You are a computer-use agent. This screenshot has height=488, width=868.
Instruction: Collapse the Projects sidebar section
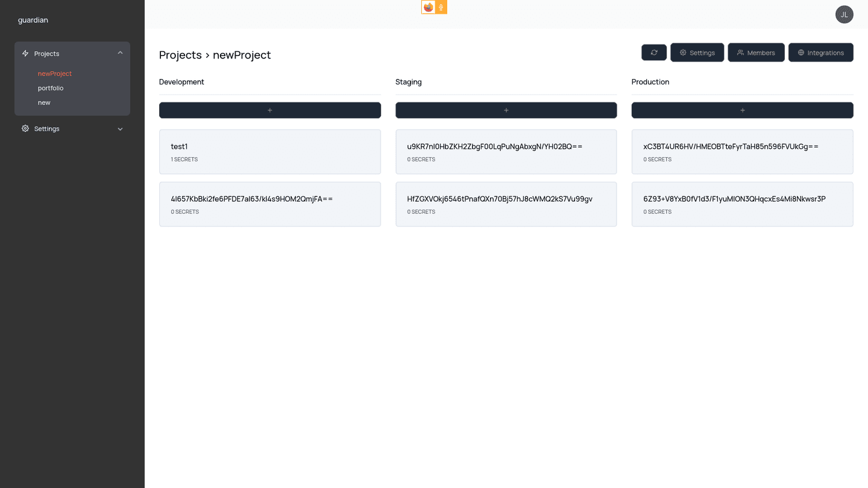tap(120, 53)
